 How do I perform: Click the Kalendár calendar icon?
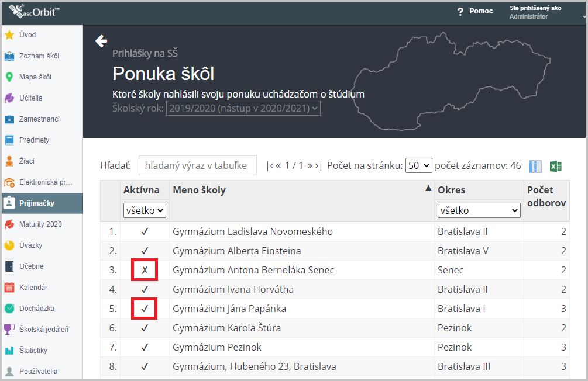click(9, 288)
